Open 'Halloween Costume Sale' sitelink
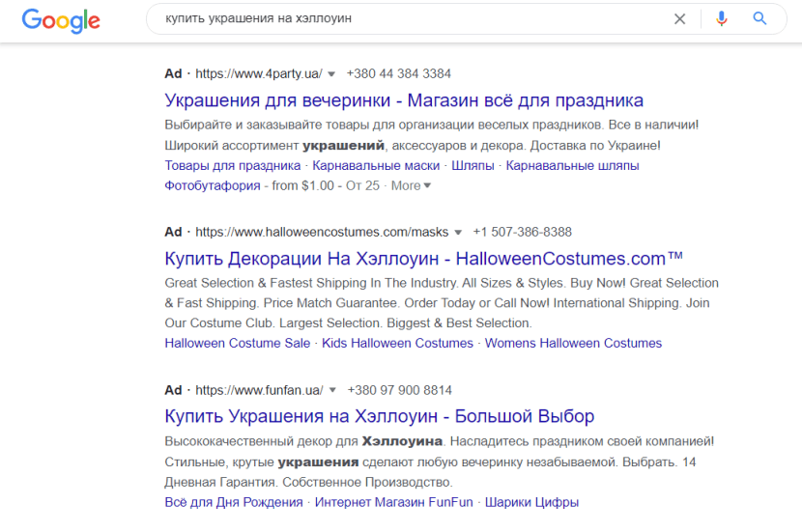Screen dimensions: 802x532 coord(238,343)
